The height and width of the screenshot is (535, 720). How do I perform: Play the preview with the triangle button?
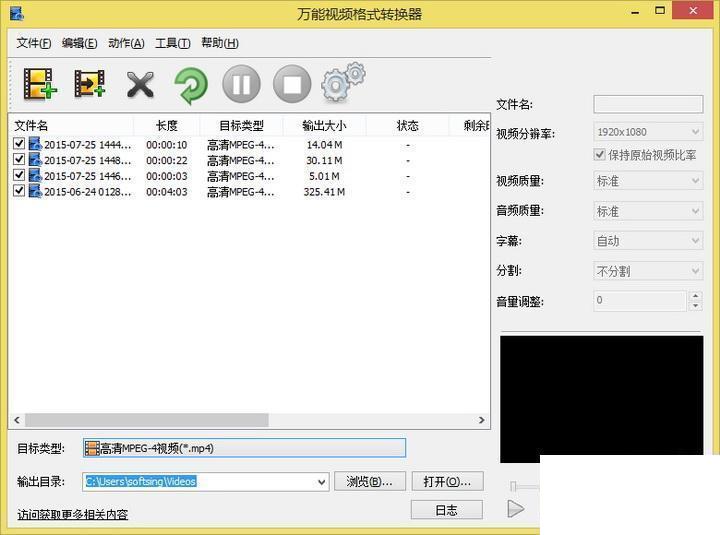coord(516,509)
